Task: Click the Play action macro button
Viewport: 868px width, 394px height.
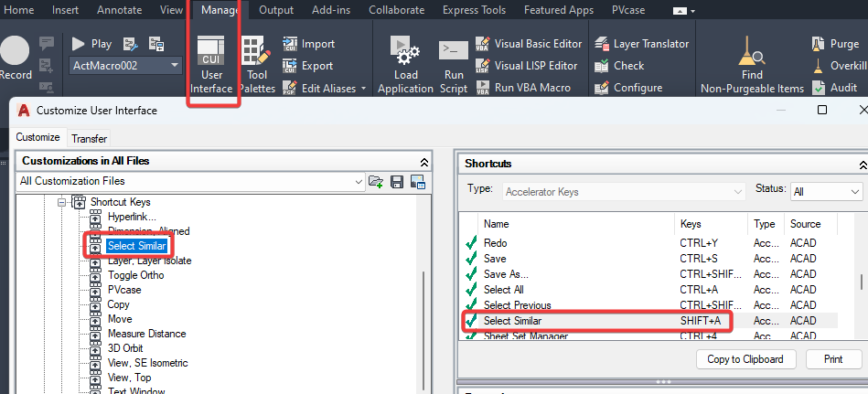Action: (91, 44)
